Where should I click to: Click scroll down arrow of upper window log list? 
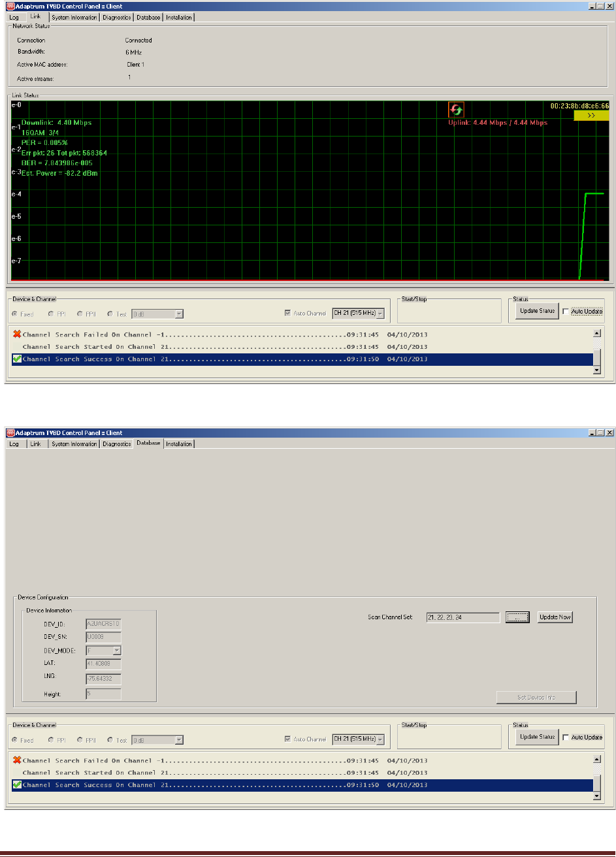[596, 370]
